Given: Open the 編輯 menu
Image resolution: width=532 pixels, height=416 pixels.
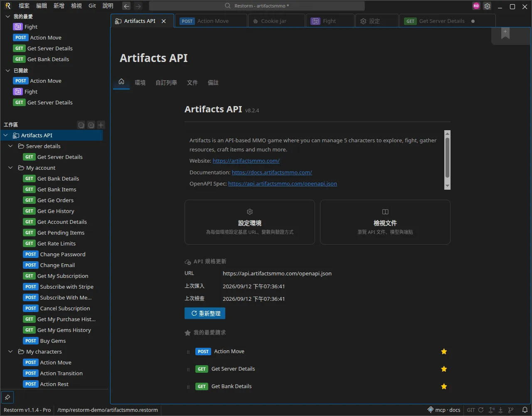Looking at the screenshot, I should pyautogui.click(x=42, y=6).
